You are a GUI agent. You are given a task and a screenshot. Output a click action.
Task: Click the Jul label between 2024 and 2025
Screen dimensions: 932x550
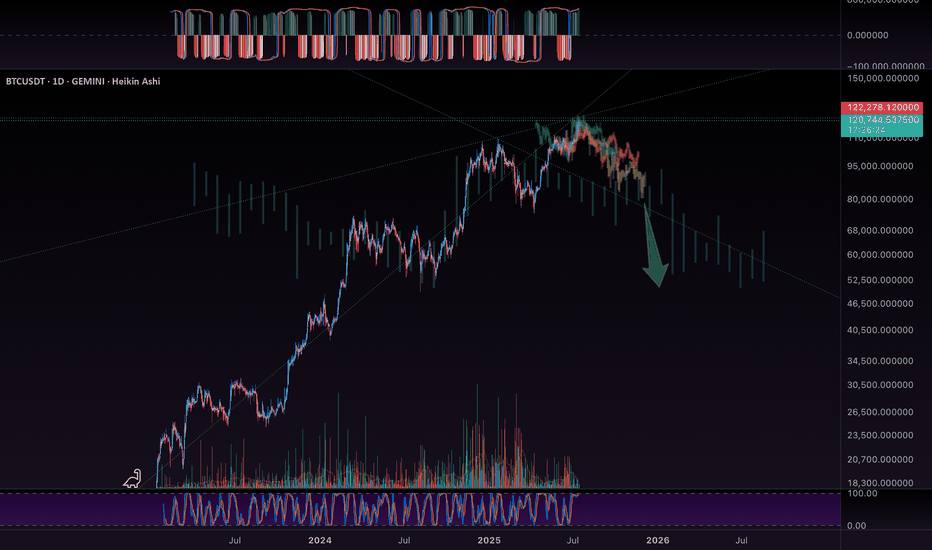404,540
